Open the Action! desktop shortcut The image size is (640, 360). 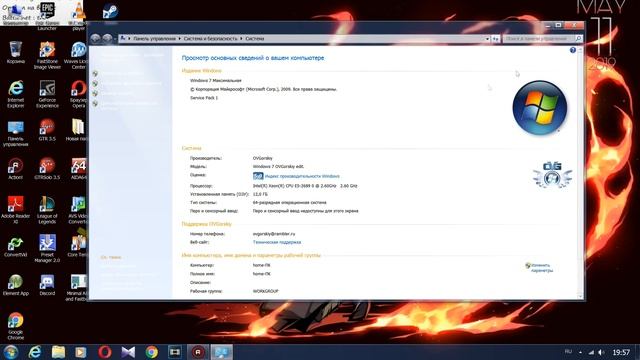point(16,169)
